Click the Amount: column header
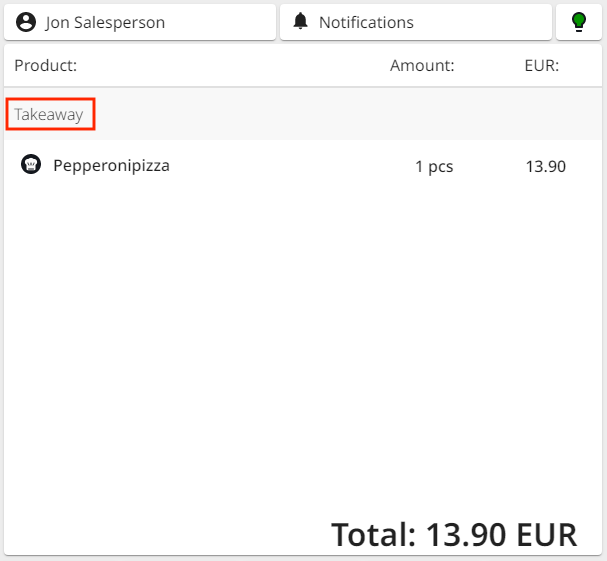 tap(422, 66)
